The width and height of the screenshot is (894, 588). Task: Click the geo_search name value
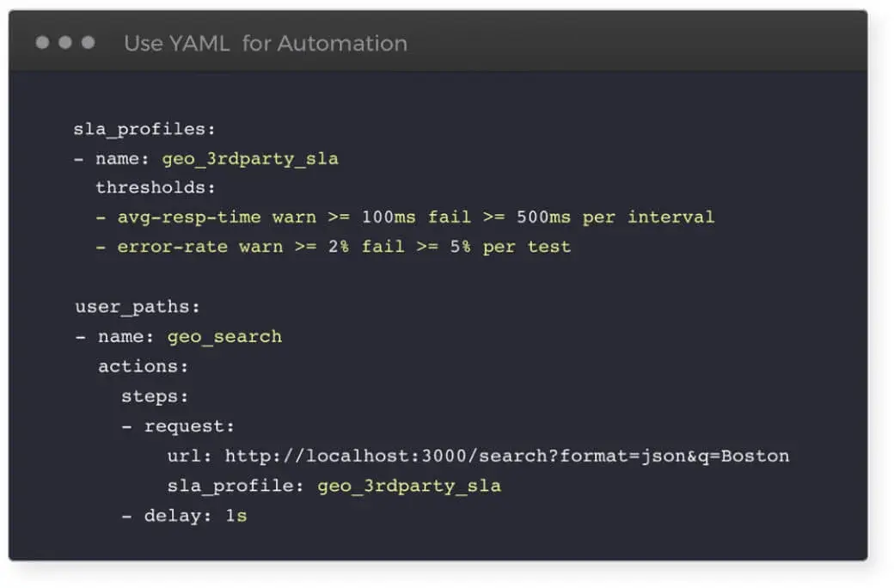tap(224, 336)
